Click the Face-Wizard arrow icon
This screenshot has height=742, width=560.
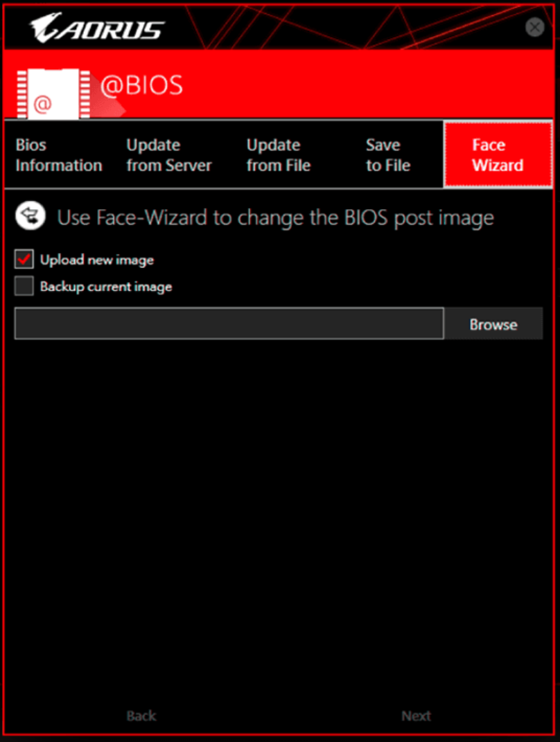(30, 216)
